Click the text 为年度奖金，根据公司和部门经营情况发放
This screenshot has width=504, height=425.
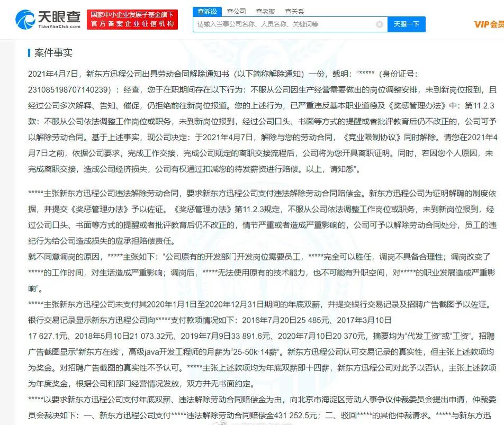click(x=104, y=384)
